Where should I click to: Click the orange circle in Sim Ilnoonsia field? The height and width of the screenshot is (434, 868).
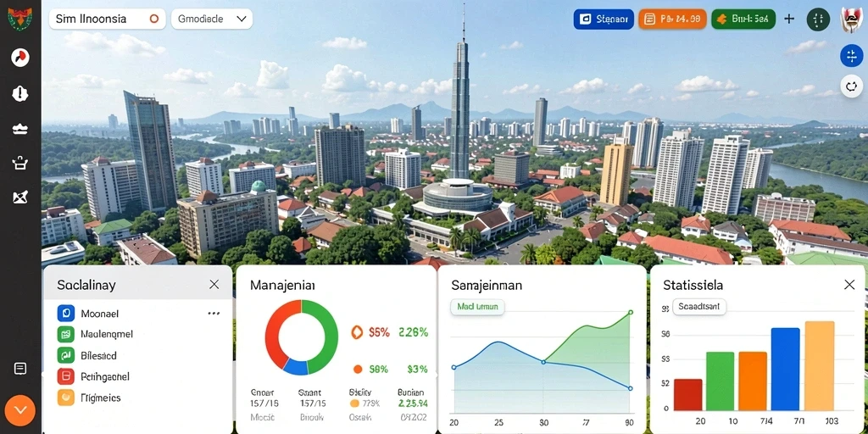[x=154, y=19]
